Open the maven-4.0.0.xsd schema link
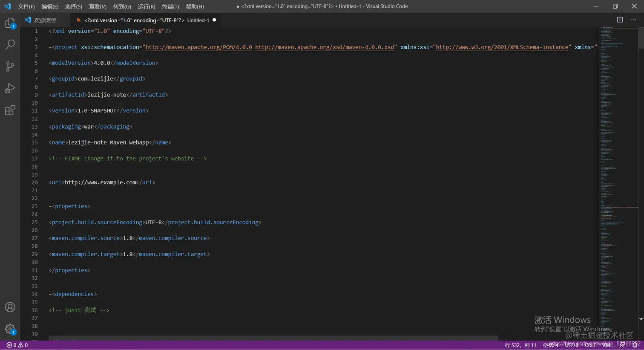This screenshot has width=644, height=350. (x=325, y=47)
